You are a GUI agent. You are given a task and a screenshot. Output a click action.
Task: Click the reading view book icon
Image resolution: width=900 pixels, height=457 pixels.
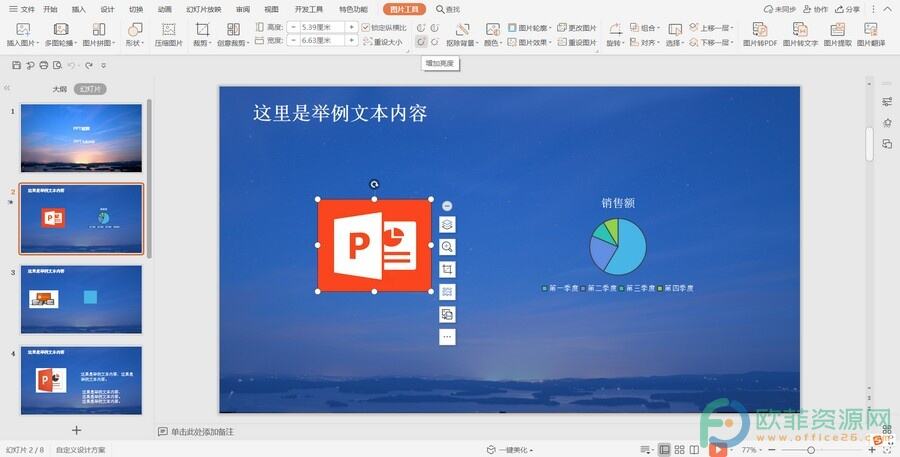click(695, 450)
